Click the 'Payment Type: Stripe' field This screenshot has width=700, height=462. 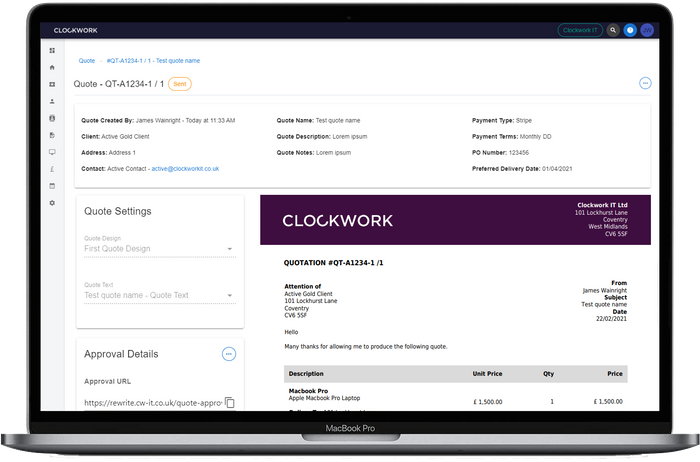pyautogui.click(x=502, y=121)
